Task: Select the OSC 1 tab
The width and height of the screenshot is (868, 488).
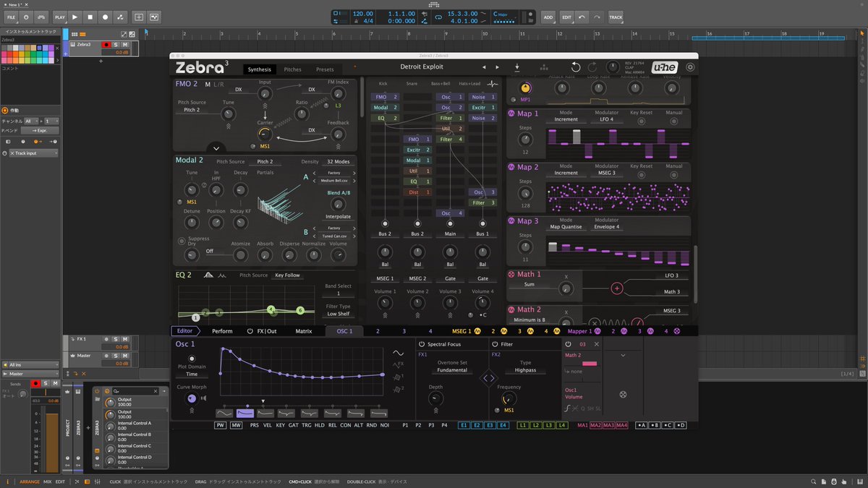Action: [x=344, y=331]
